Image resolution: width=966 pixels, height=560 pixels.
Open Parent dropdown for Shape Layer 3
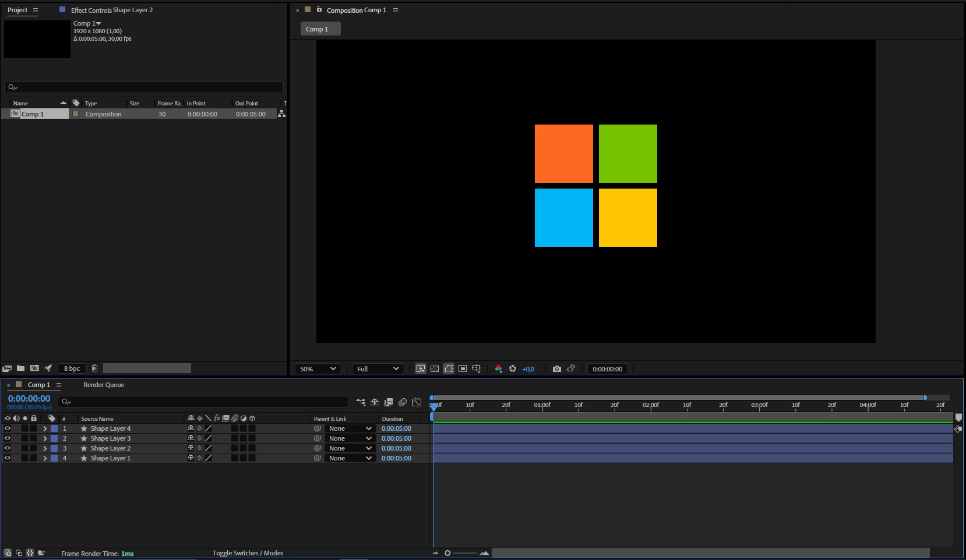350,438
